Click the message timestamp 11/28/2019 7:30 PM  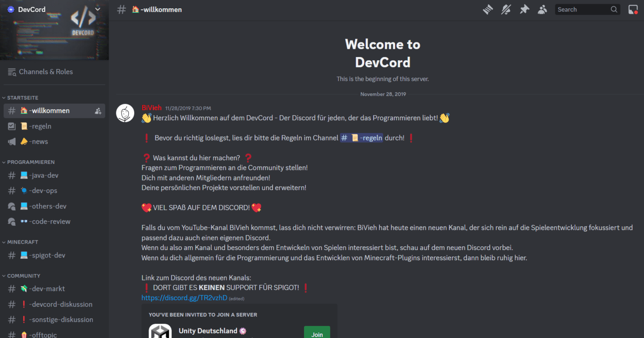click(x=188, y=108)
